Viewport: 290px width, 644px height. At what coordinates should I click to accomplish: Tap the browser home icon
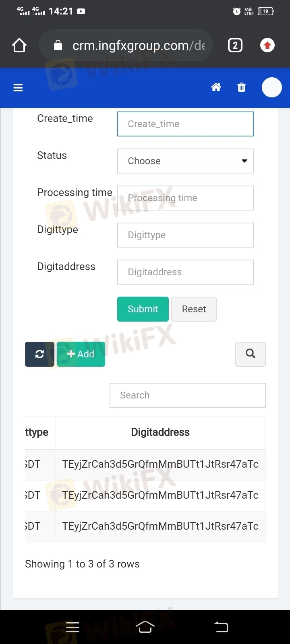(x=19, y=45)
